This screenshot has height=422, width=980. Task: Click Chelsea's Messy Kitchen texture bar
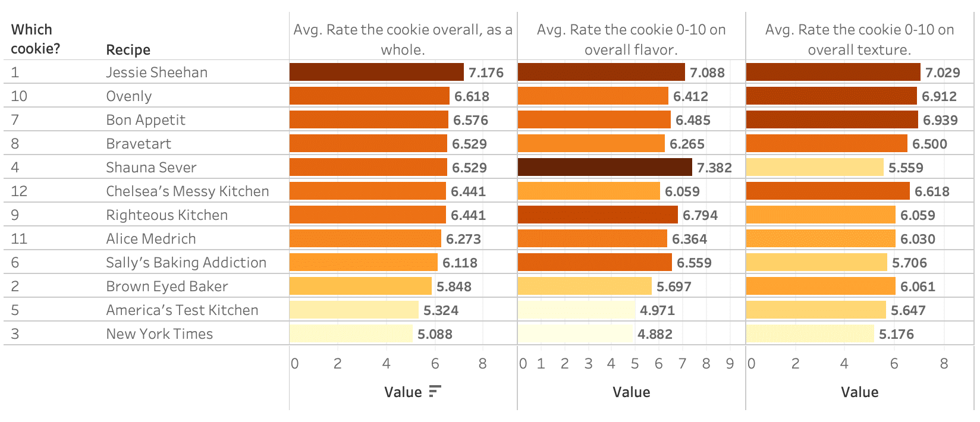[828, 191]
